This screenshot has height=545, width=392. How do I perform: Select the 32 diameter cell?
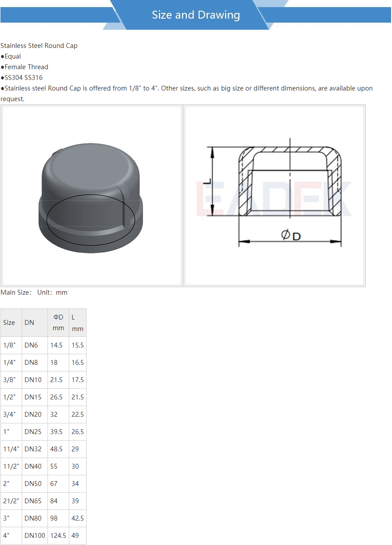[59, 415]
